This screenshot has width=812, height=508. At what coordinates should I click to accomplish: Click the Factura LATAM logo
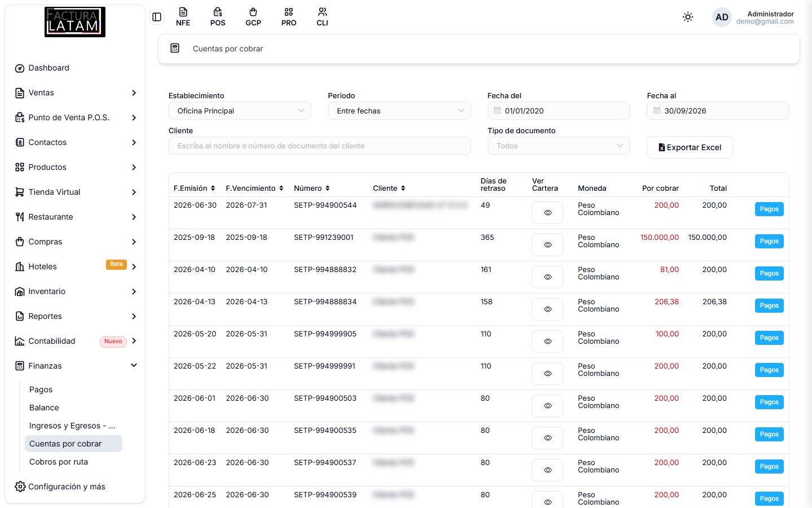[x=75, y=22]
